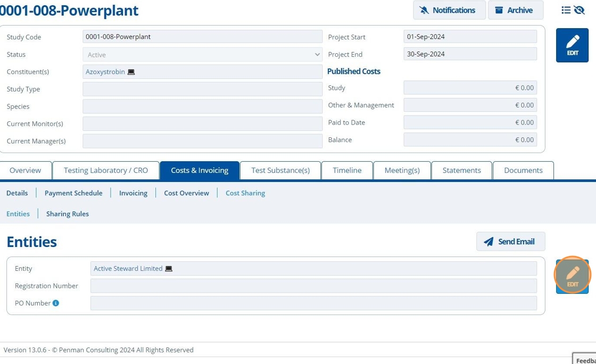Viewport: 596px width, 364px height.
Task: Click the Study Type field
Action: click(x=203, y=89)
